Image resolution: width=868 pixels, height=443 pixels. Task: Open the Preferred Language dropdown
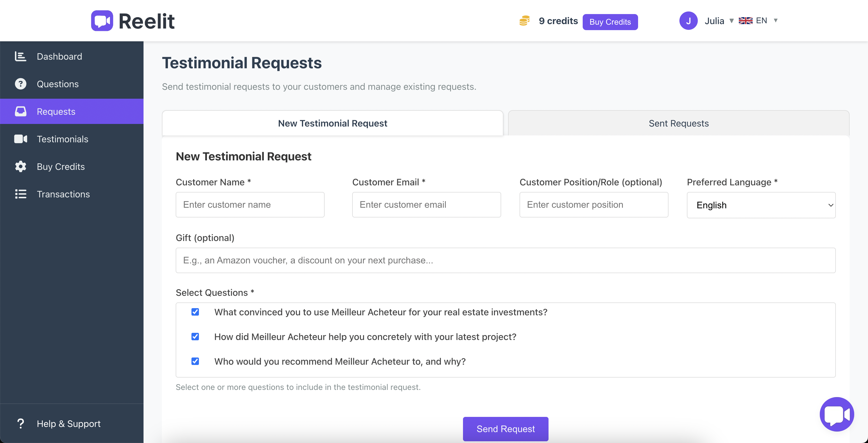click(x=761, y=205)
